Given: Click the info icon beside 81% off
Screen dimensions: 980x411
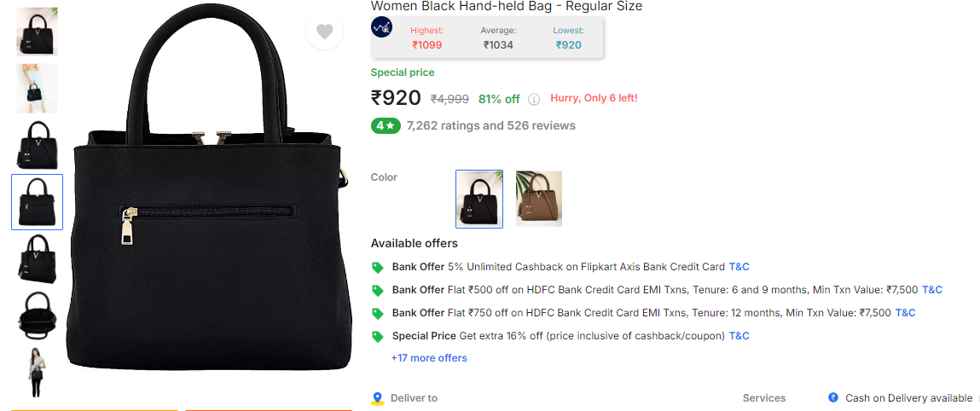Looking at the screenshot, I should [x=534, y=99].
